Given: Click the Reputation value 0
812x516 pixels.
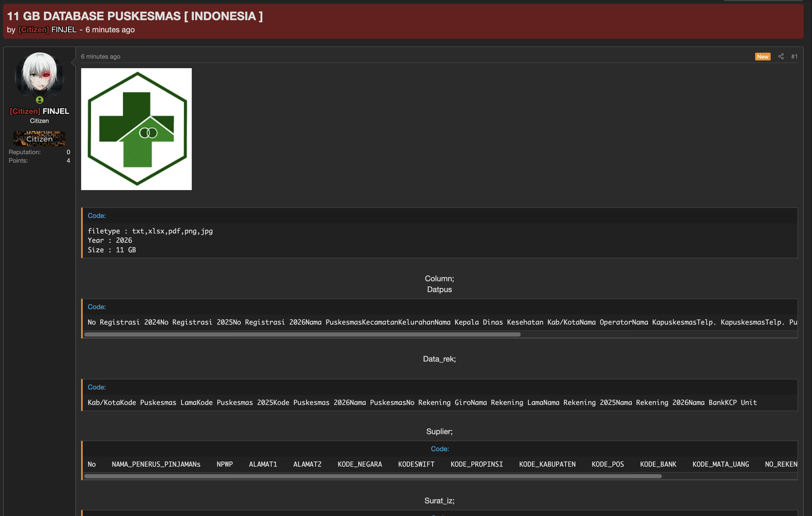Looking at the screenshot, I should [68, 152].
